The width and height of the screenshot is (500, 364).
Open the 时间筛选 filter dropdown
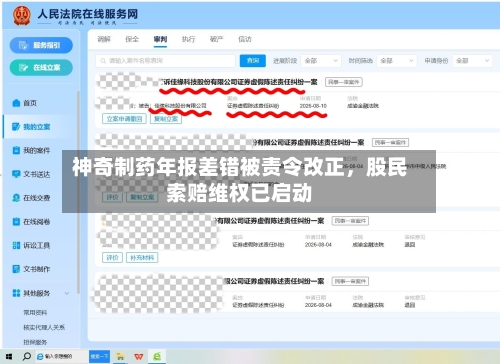pos(397,61)
